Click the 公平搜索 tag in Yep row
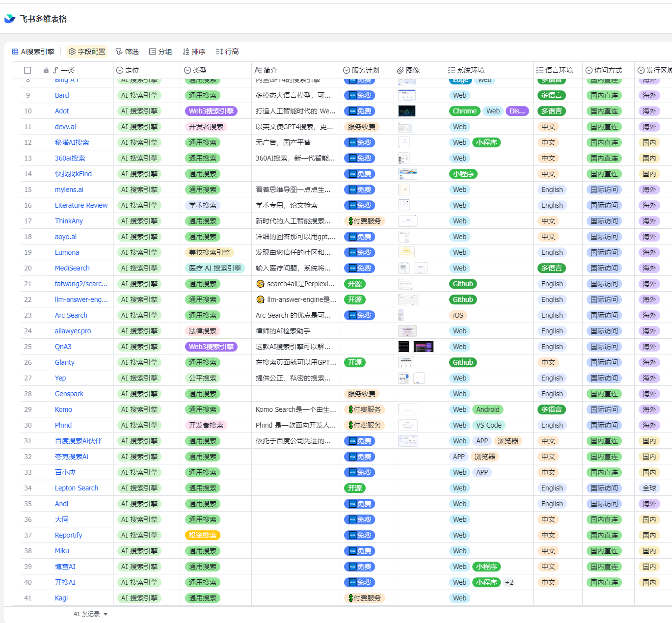Image resolution: width=672 pixels, height=623 pixels. click(x=203, y=378)
